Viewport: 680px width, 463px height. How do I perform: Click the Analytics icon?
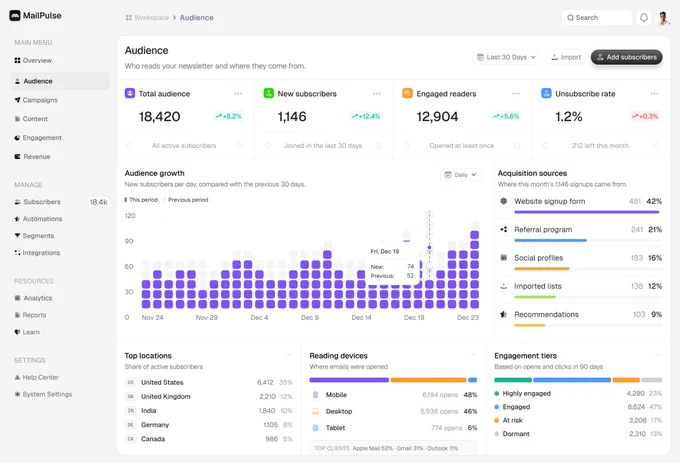pos(17,298)
